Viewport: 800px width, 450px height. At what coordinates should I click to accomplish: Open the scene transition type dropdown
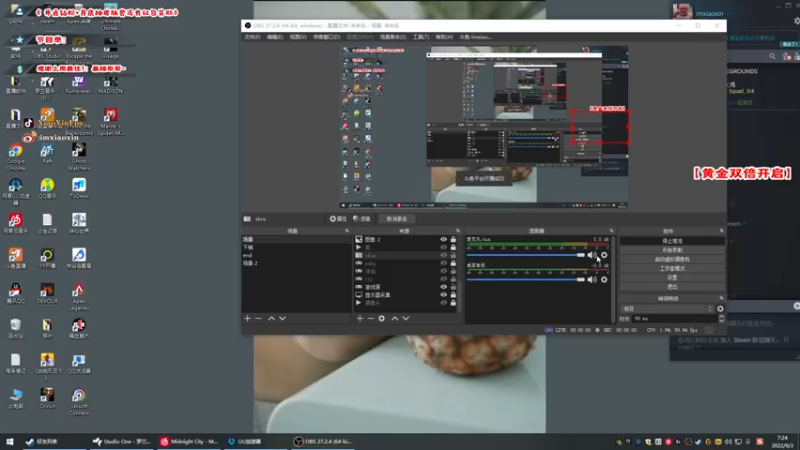[x=667, y=309]
